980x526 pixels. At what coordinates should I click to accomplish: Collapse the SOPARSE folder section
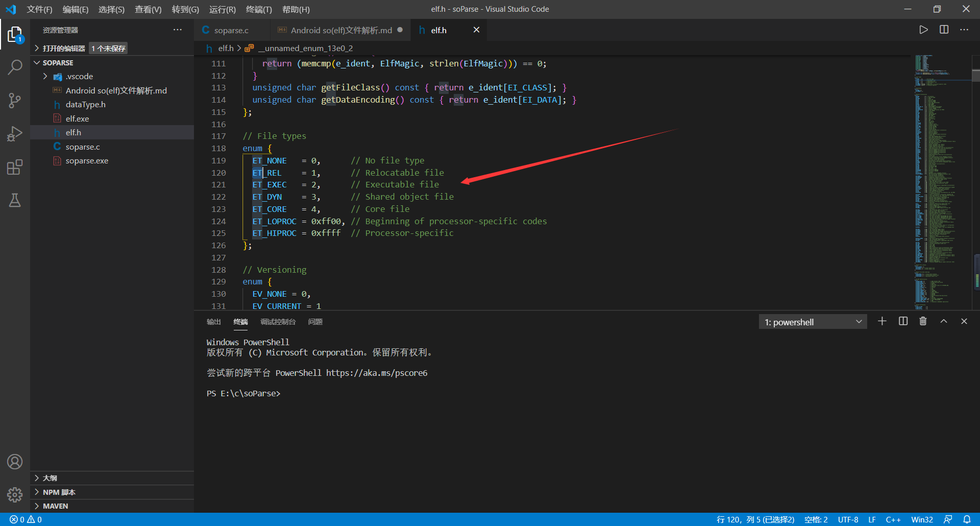[x=112, y=63]
